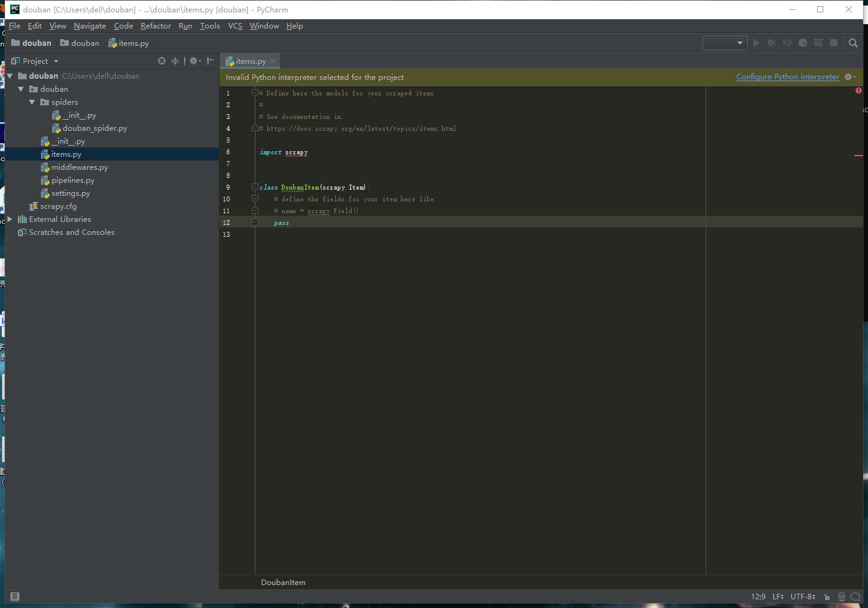Open Search Everywhere magnifier icon
The width and height of the screenshot is (868, 608).
[x=853, y=43]
